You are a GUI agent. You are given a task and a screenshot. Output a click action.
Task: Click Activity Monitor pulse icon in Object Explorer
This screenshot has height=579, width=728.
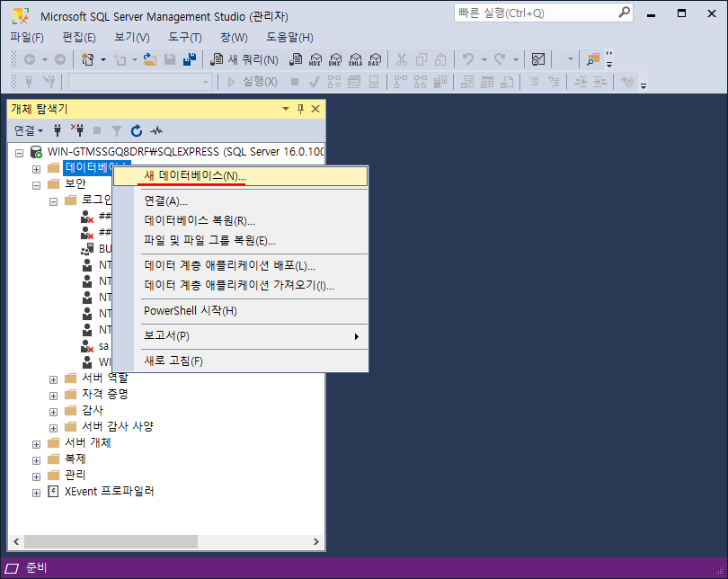coord(156,131)
